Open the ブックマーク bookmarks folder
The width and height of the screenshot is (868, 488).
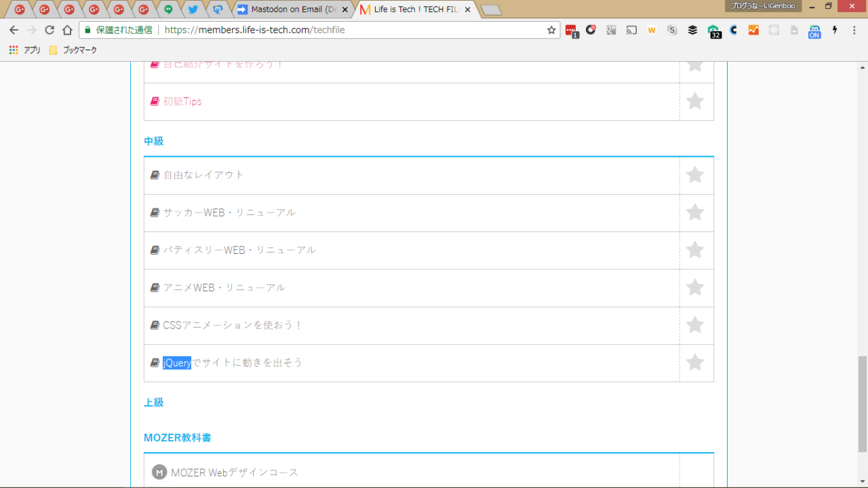[73, 50]
